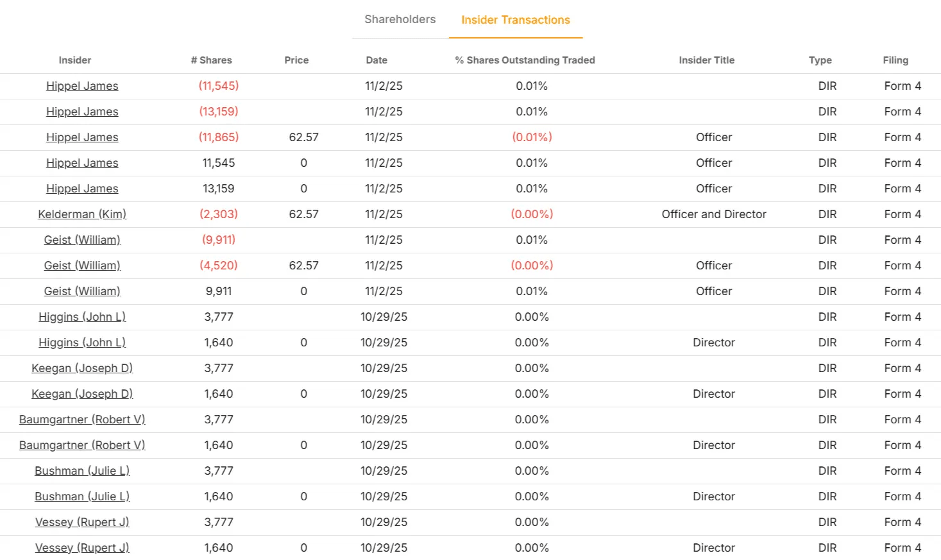The height and width of the screenshot is (560, 941).
Task: Open the Higgins (John L) insider link
Action: tap(82, 316)
